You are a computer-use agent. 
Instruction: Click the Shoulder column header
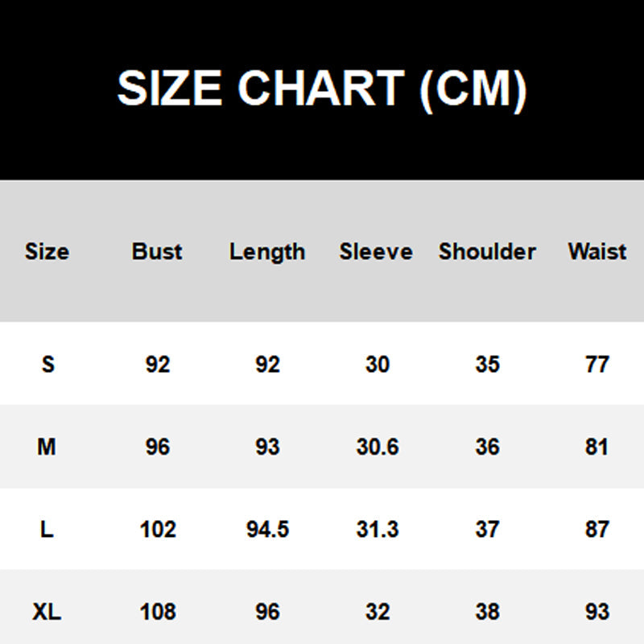[x=487, y=251]
